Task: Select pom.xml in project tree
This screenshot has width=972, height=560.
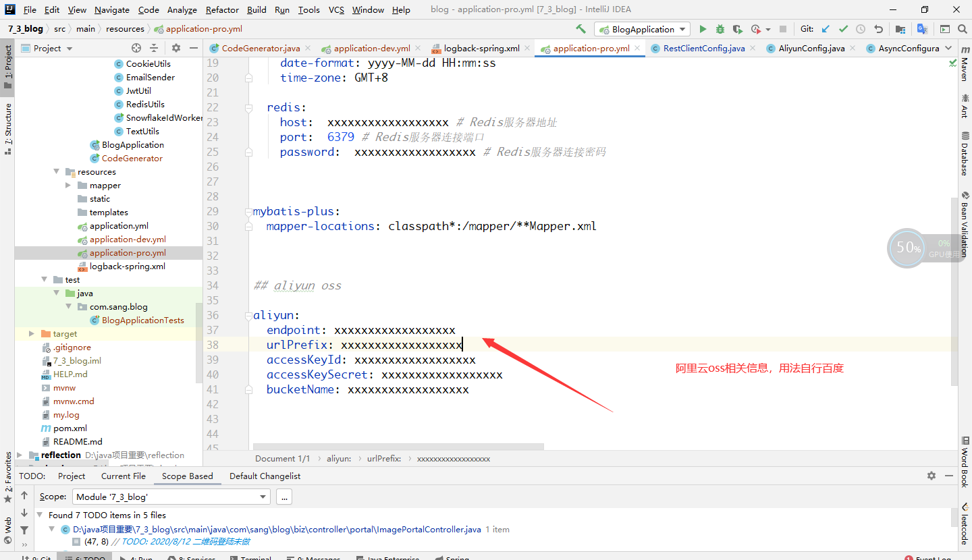Action: tap(70, 428)
